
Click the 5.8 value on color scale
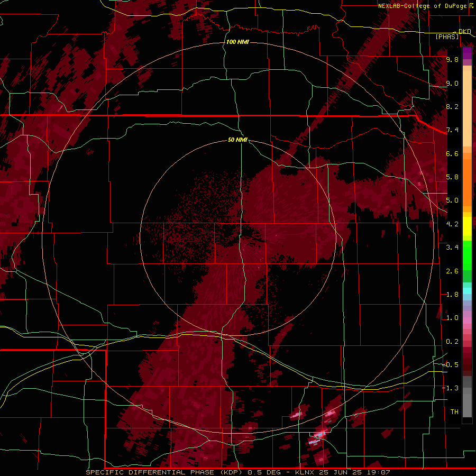[x=452, y=177]
